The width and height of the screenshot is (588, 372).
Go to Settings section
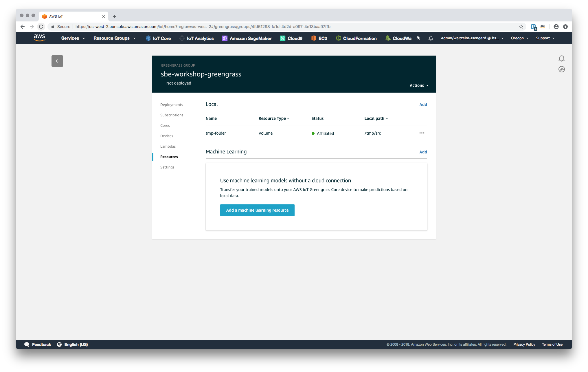tap(167, 167)
